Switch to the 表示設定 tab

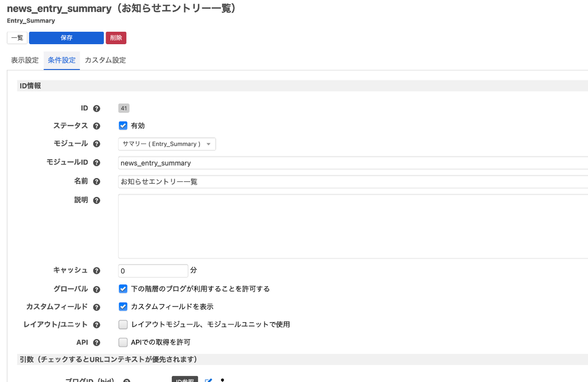(x=24, y=60)
